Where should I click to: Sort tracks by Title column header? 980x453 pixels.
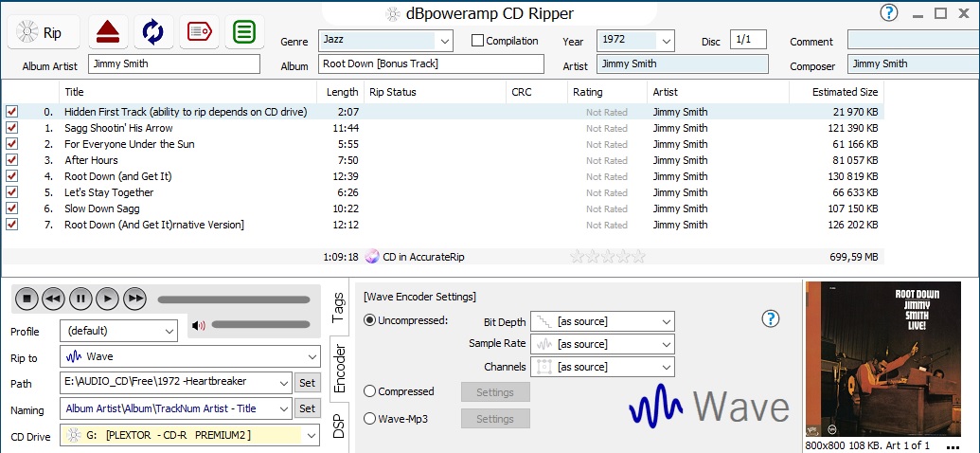click(187, 92)
